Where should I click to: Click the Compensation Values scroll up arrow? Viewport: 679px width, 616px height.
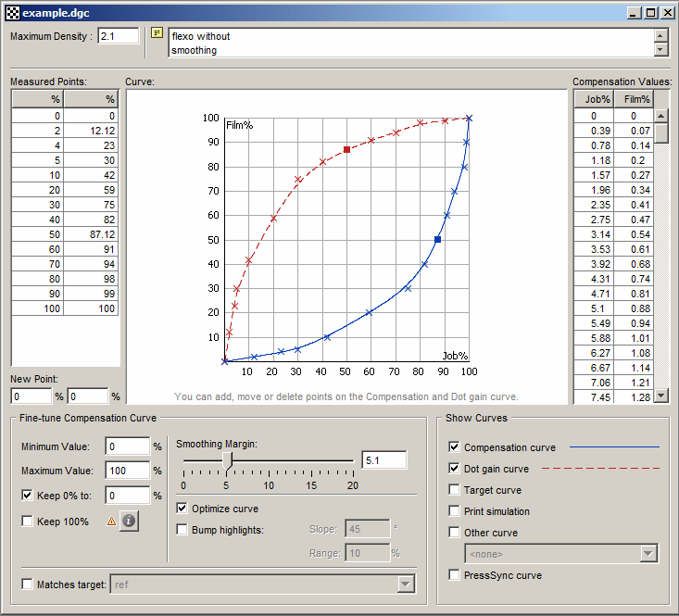coord(660,116)
